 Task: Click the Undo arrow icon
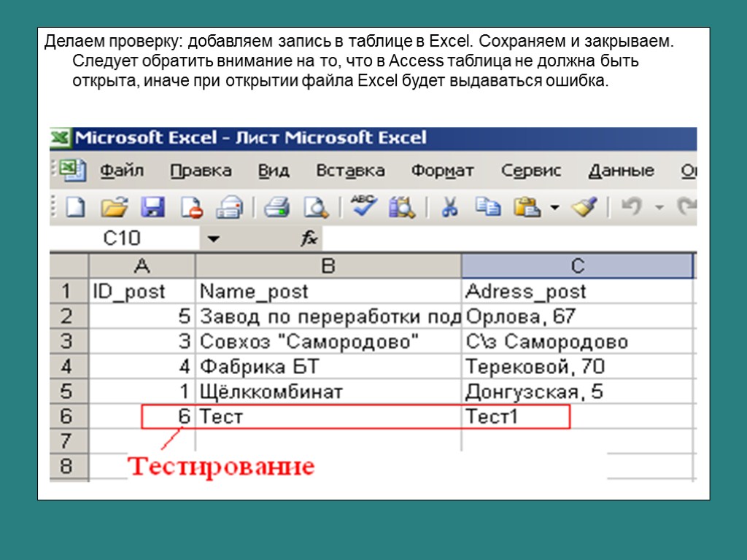631,206
